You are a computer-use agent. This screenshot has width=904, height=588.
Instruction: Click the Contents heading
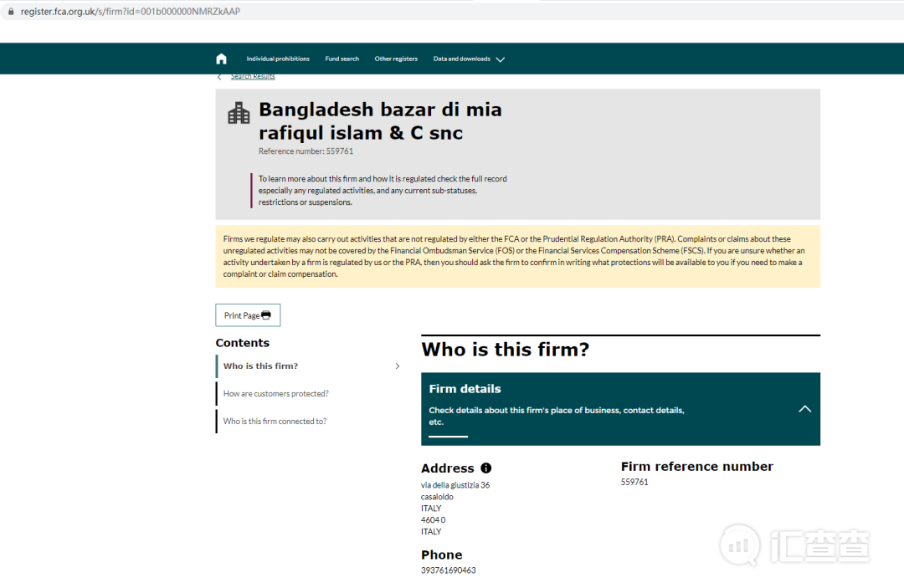pos(242,343)
